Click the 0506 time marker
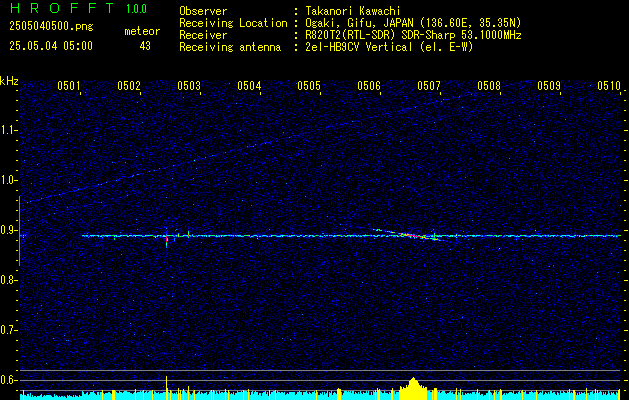 (x=369, y=86)
